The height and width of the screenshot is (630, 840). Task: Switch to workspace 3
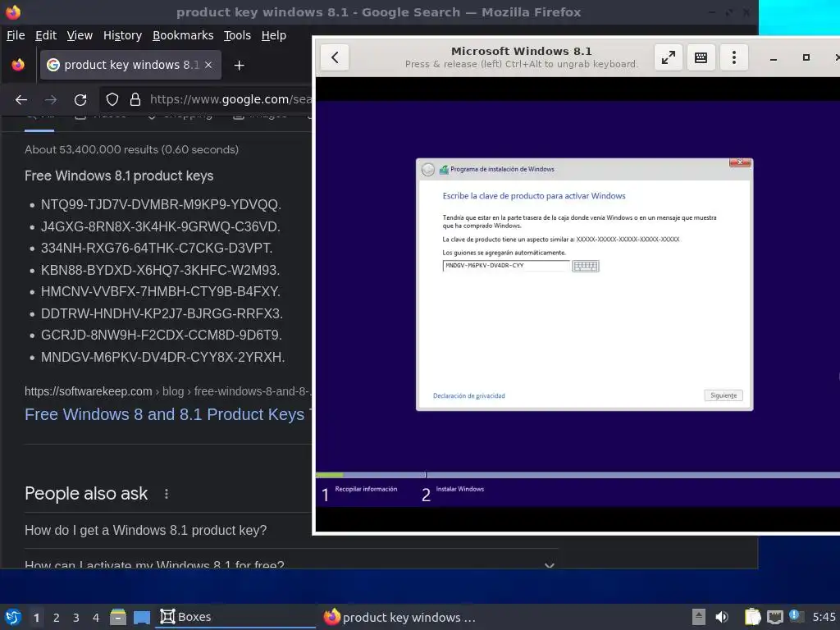coord(76,618)
